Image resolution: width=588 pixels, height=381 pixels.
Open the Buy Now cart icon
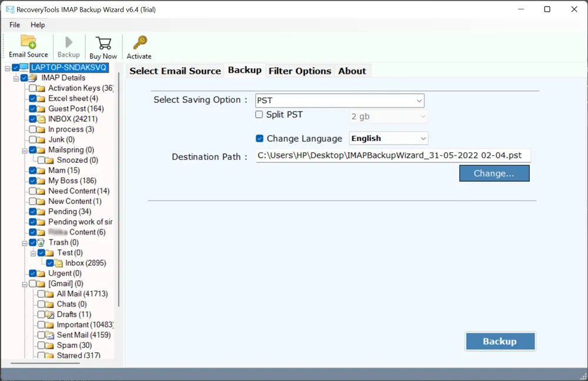[x=103, y=43]
